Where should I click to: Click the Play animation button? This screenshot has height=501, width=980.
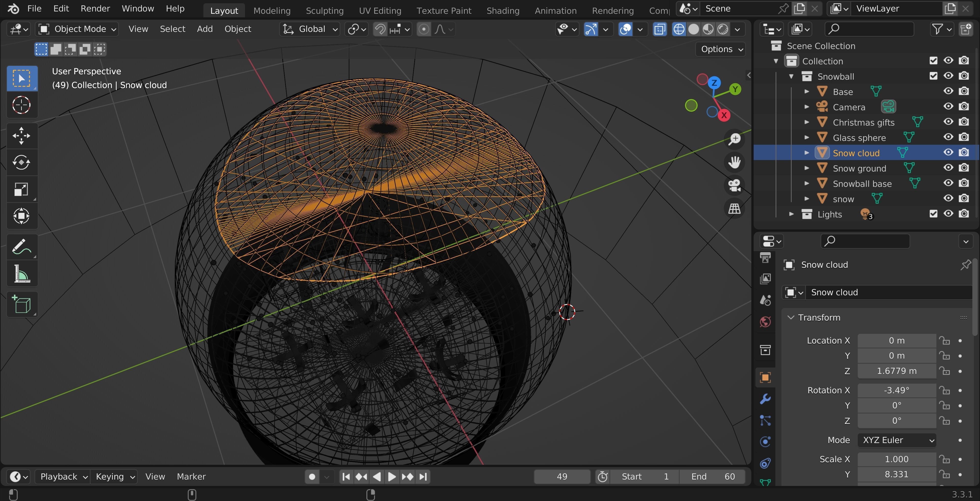pyautogui.click(x=392, y=477)
